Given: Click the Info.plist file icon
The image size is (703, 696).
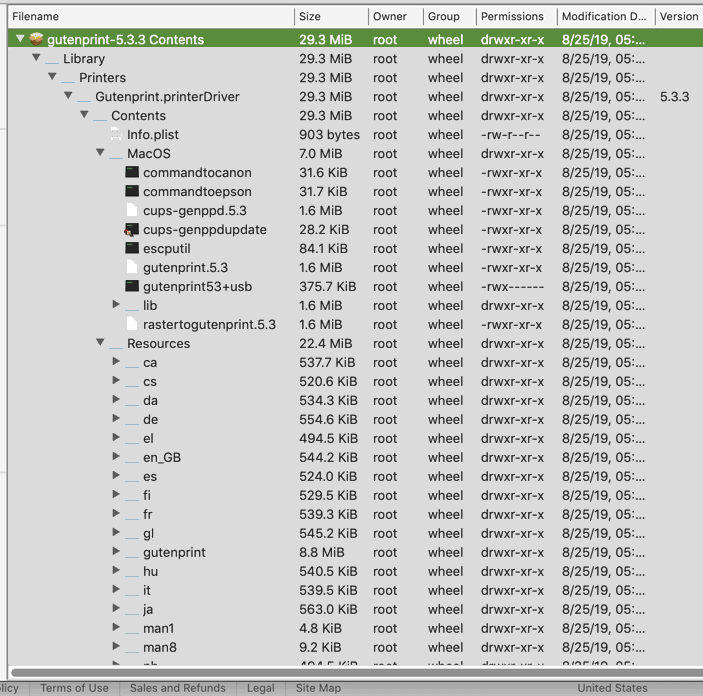Looking at the screenshot, I should pyautogui.click(x=116, y=134).
